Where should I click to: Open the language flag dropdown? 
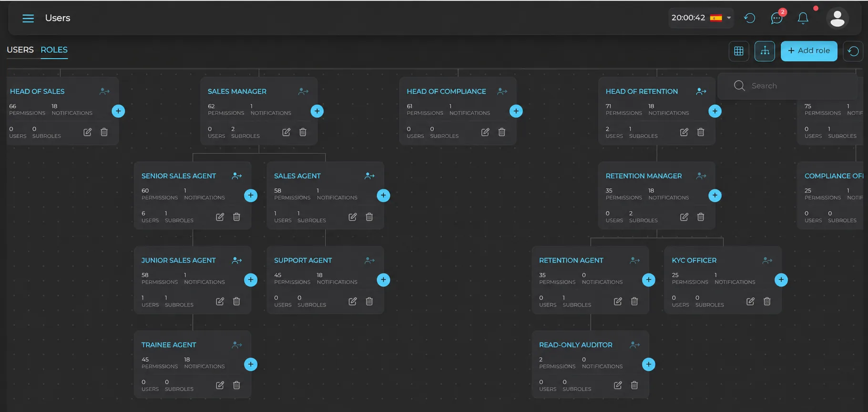coord(720,18)
